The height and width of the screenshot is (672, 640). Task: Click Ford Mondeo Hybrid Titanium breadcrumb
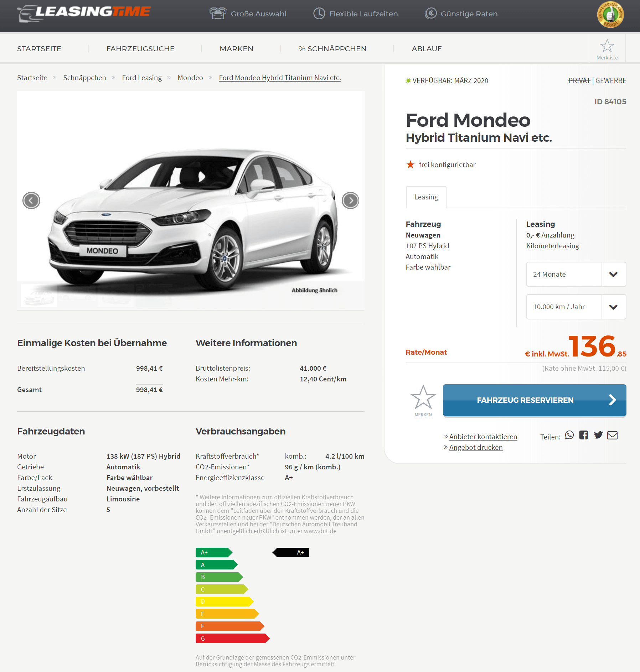coord(280,78)
